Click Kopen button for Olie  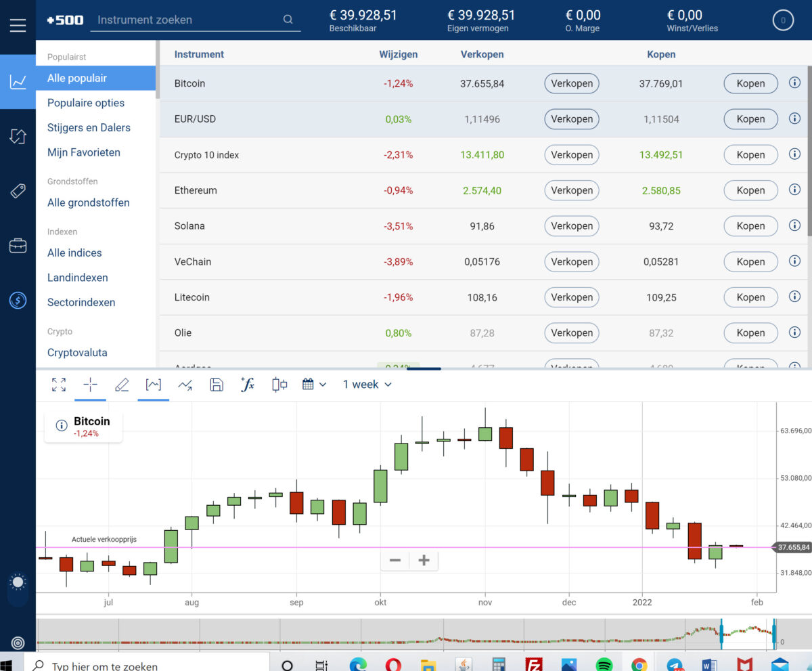coord(751,333)
